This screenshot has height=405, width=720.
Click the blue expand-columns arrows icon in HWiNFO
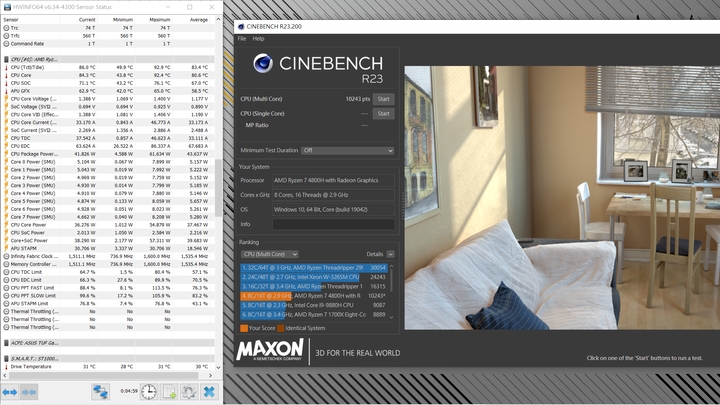[10, 392]
